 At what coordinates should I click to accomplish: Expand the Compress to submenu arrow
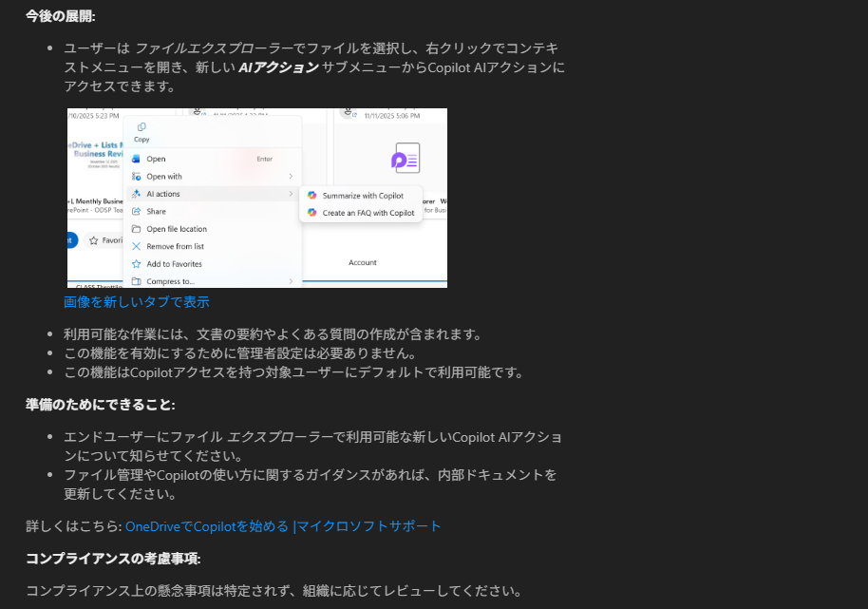[291, 281]
